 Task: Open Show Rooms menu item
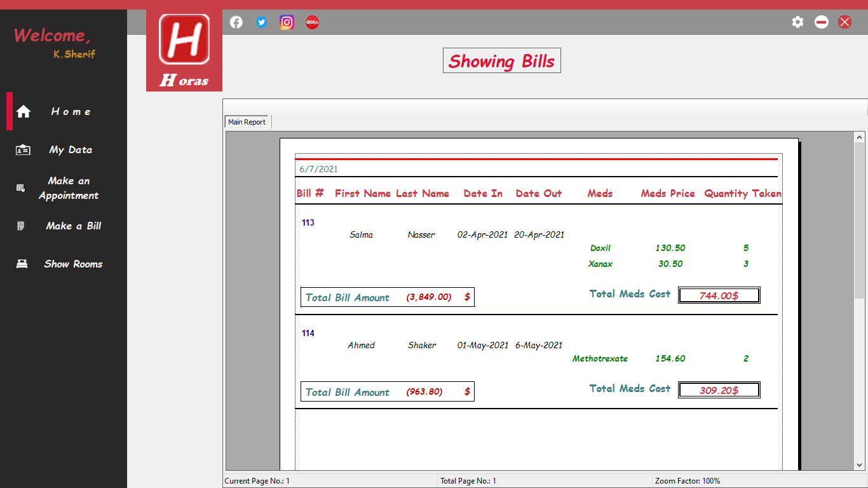[73, 264]
